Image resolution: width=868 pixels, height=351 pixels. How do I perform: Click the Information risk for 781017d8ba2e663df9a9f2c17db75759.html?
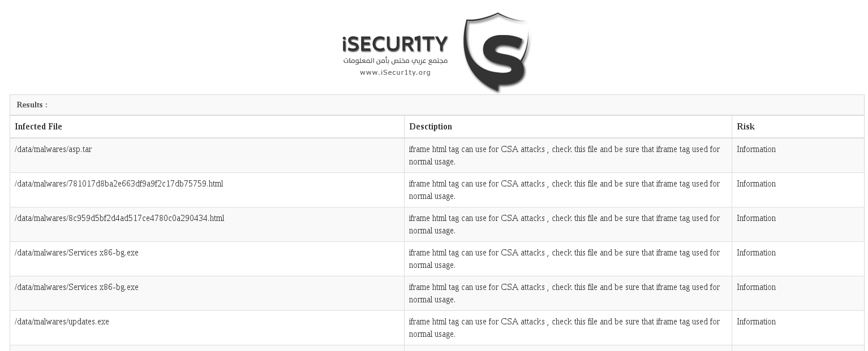click(756, 184)
